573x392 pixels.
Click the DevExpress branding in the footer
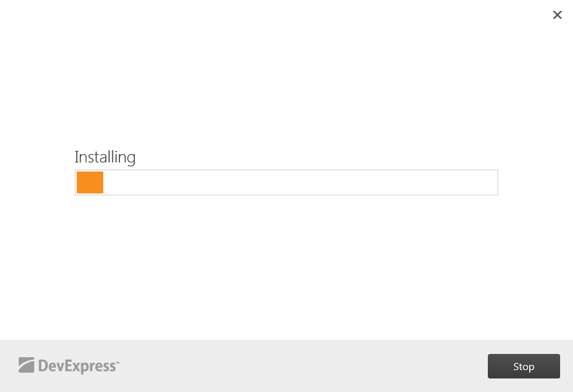click(69, 366)
